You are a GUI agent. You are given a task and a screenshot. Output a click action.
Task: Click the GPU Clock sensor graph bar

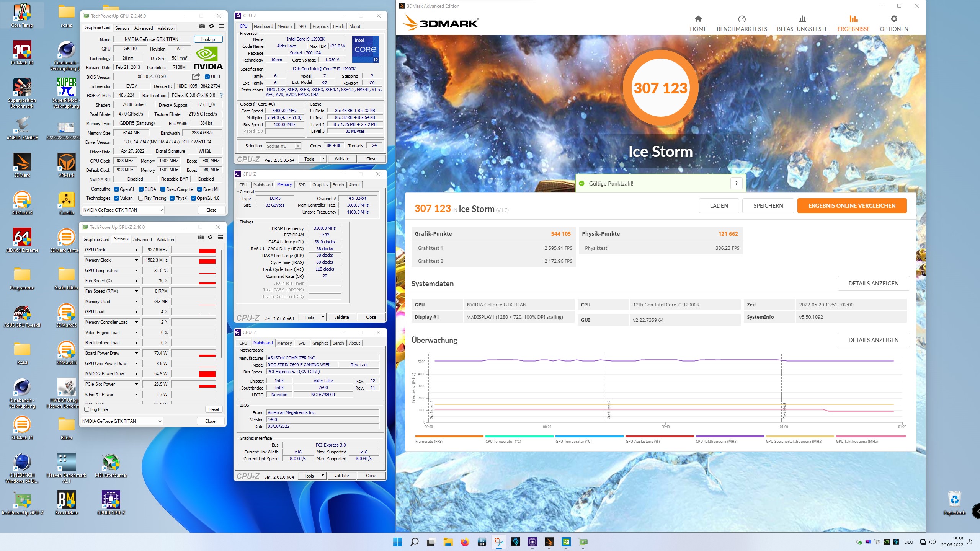pyautogui.click(x=194, y=250)
